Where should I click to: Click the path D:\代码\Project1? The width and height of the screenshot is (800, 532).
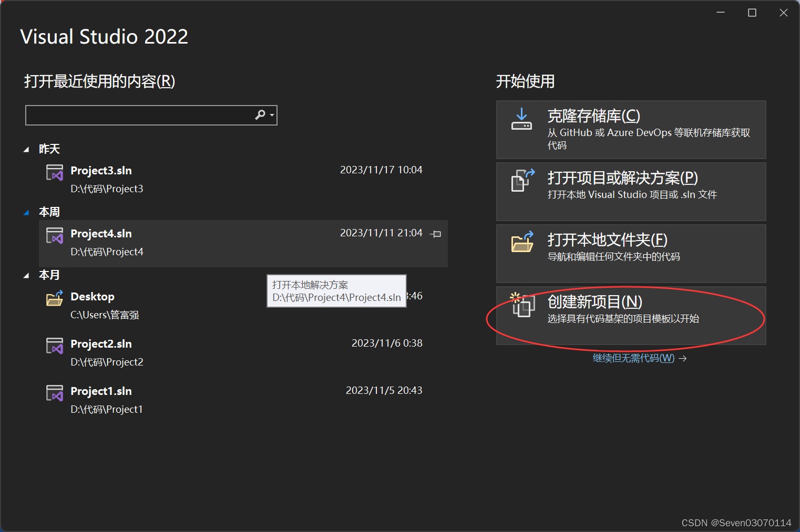(x=107, y=409)
